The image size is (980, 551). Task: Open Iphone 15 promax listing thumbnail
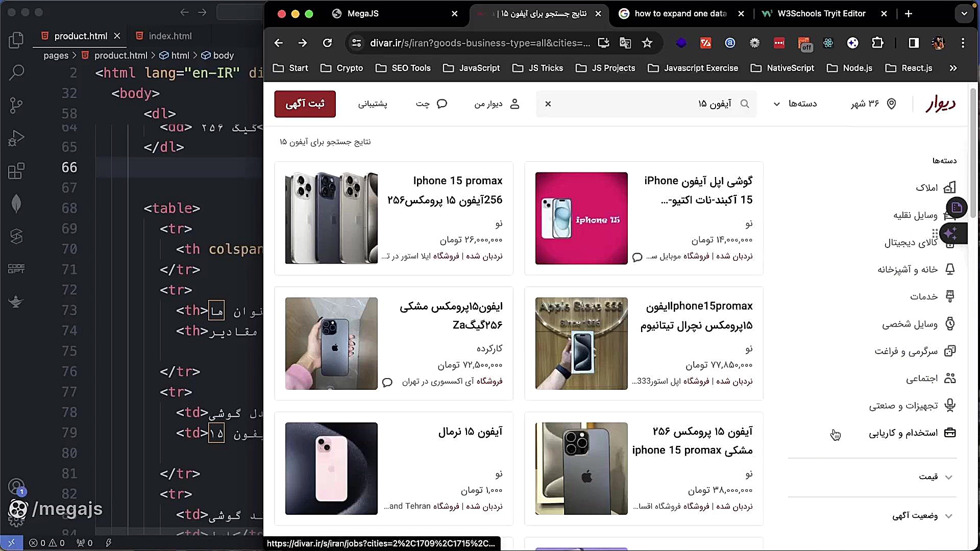[331, 218]
